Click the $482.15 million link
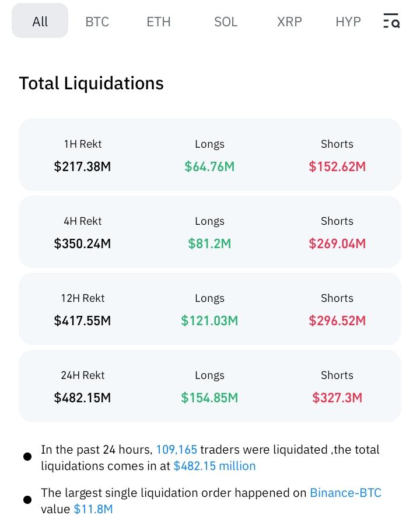The image size is (420, 522). (214, 465)
